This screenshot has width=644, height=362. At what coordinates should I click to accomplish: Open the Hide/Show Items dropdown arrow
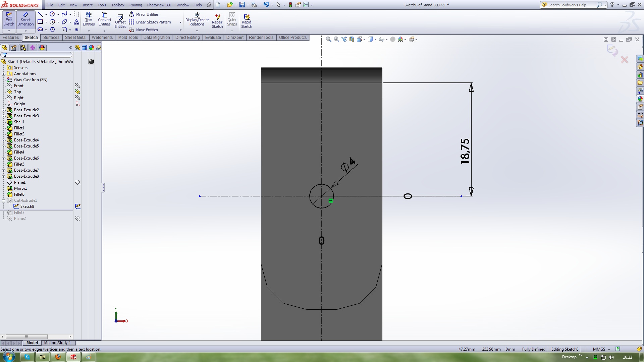pos(387,40)
